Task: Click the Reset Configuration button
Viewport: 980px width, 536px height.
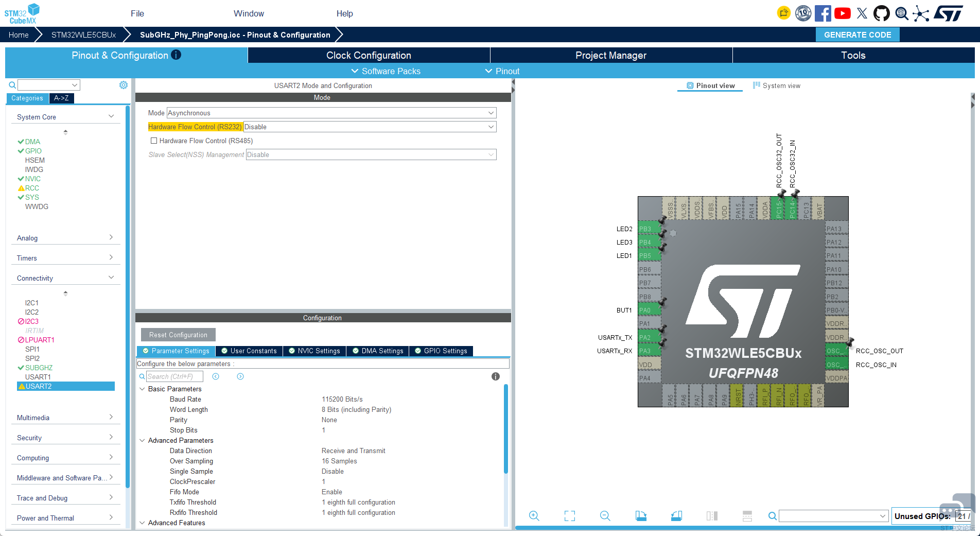Action: (178, 335)
